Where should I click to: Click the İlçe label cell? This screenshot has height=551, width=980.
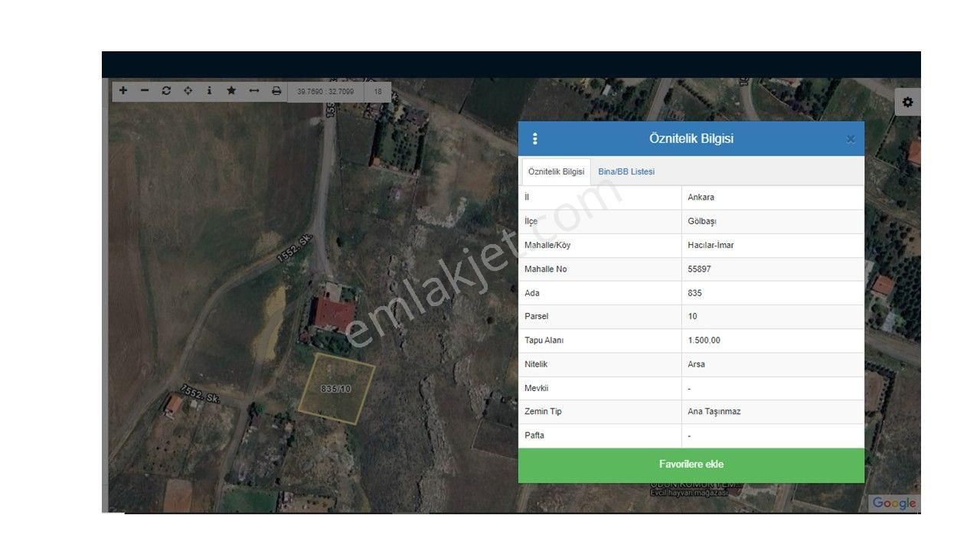(x=600, y=221)
